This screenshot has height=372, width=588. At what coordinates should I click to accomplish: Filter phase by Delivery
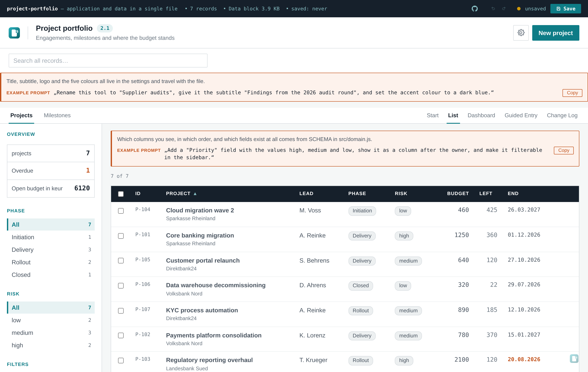point(51,250)
